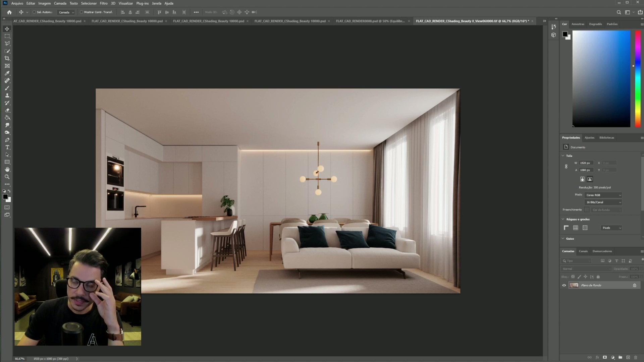Switch to the Ajustes panel tab

click(x=589, y=138)
